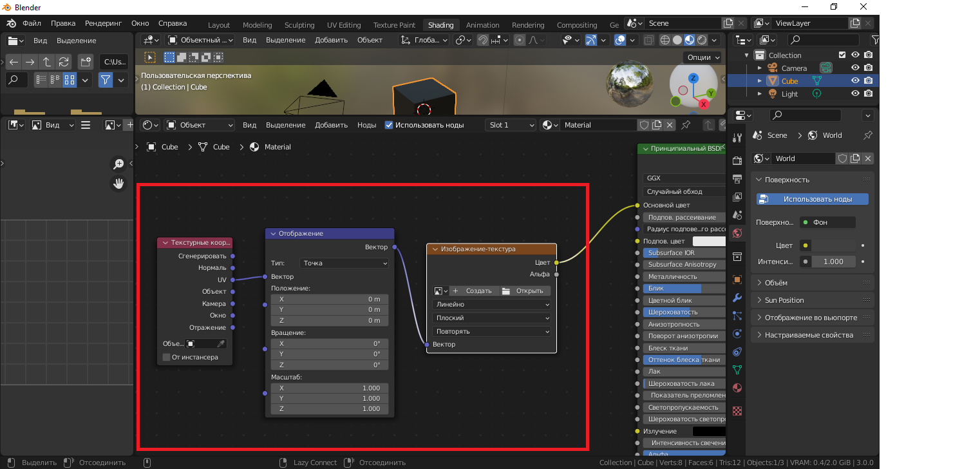The height and width of the screenshot is (469, 980).
Task: Pin the node editor to current material
Action: [686, 125]
